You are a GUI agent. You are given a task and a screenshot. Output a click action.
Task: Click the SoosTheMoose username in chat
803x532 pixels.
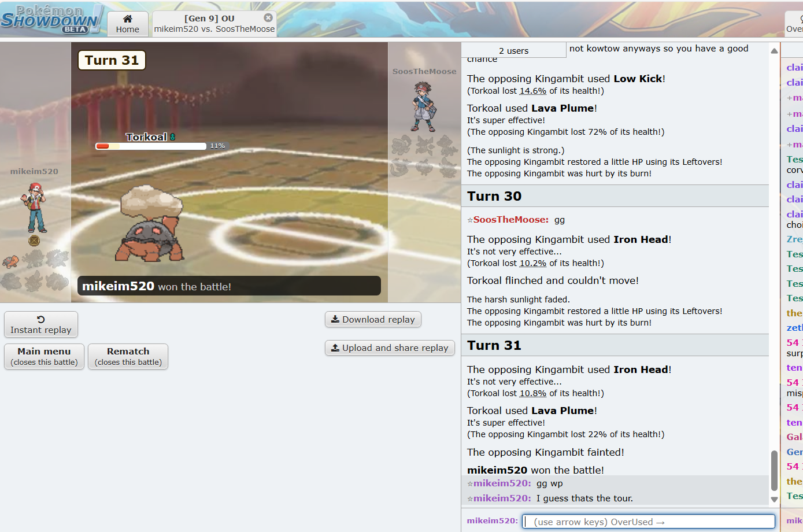point(511,220)
